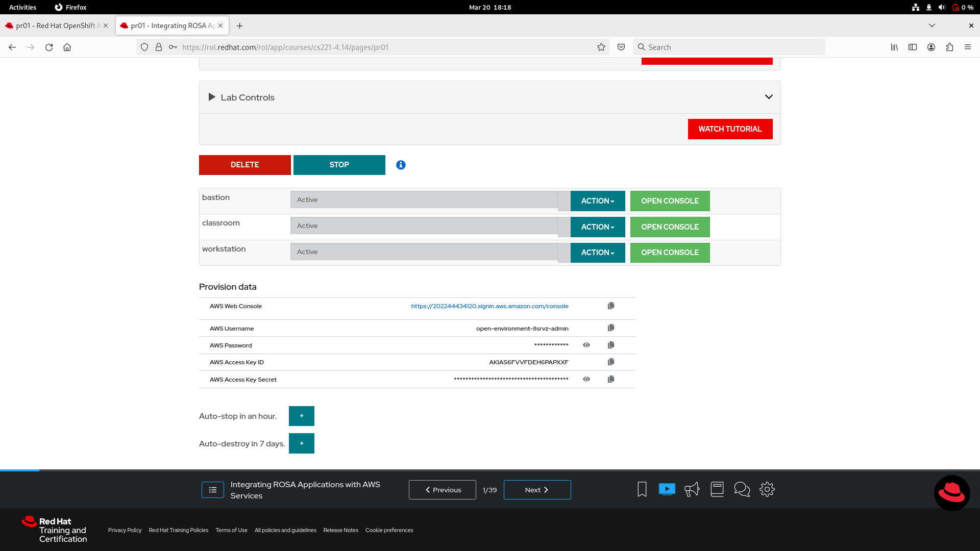Switch to the Red Hat OpenShift tab
The width and height of the screenshot is (980, 551).
(55, 26)
